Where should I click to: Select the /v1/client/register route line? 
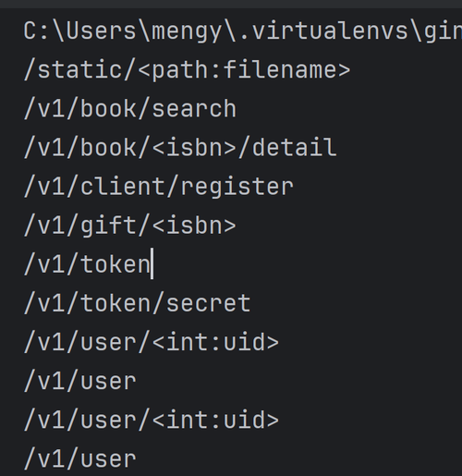pos(159,187)
